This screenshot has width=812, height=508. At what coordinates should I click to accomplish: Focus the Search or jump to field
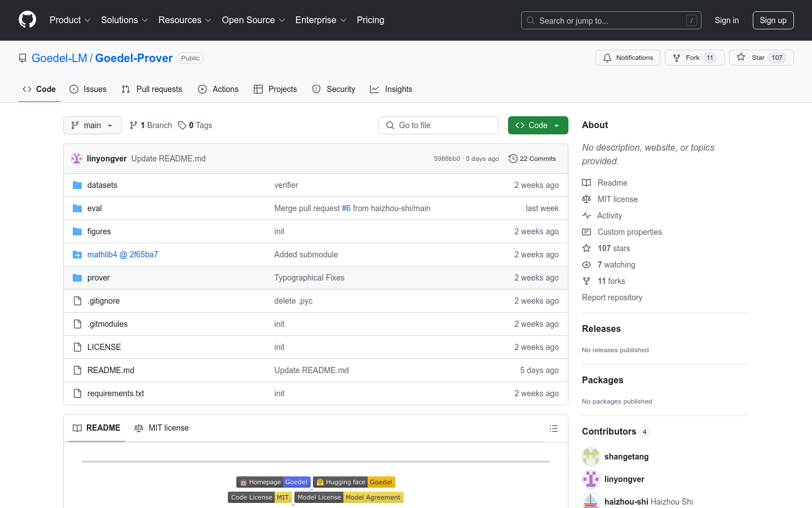[x=611, y=20]
